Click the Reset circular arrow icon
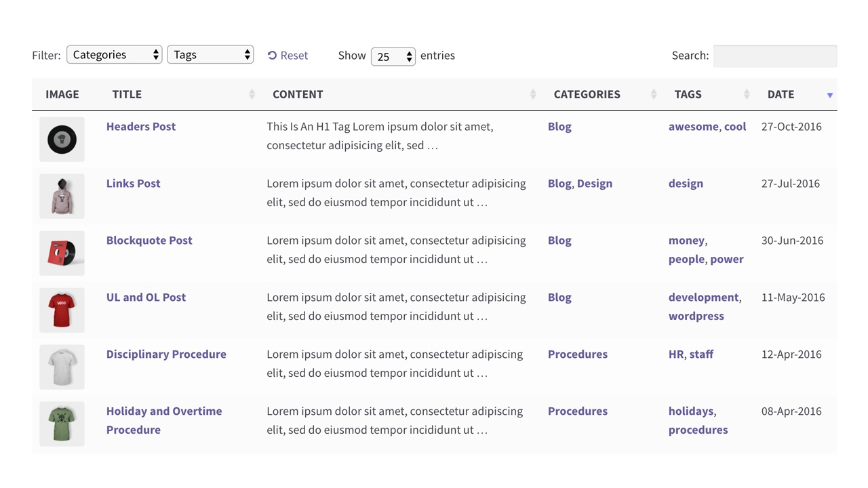The image size is (868, 488). [x=272, y=56]
